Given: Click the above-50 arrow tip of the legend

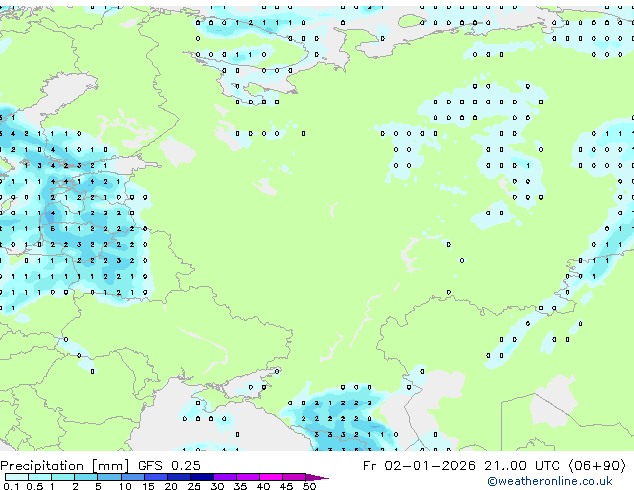Looking at the screenshot, I should click(317, 477).
